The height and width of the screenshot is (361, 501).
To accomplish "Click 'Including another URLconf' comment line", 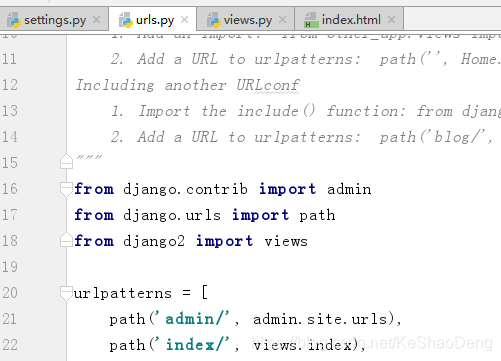I will coord(187,85).
